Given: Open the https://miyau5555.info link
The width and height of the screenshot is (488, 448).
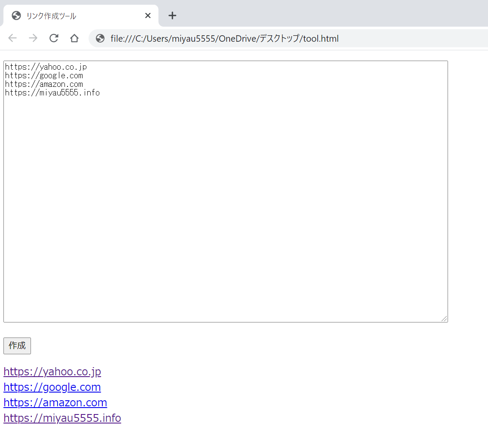Looking at the screenshot, I should (62, 418).
